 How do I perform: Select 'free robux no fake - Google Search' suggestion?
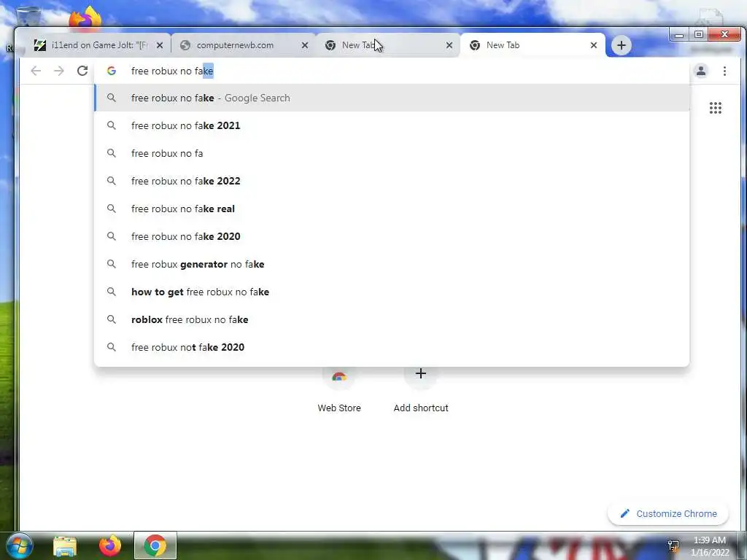392,98
